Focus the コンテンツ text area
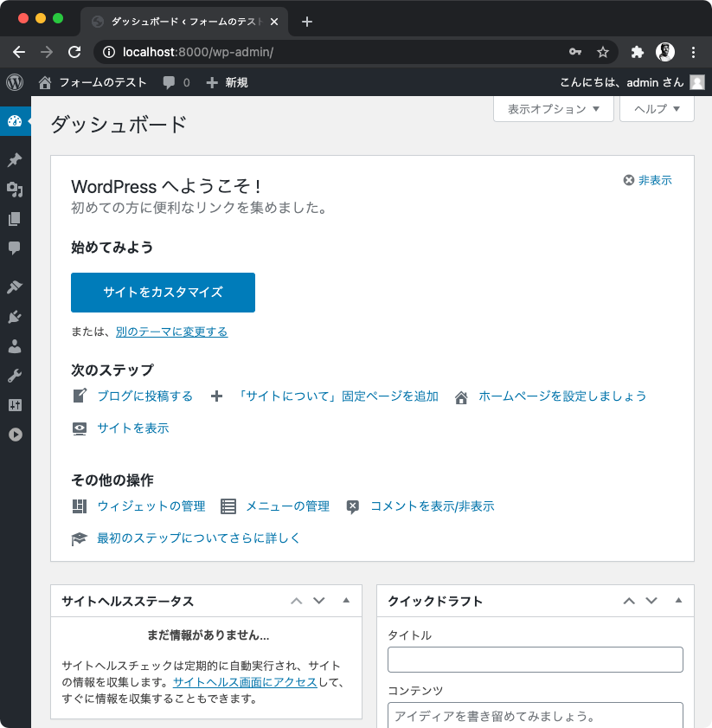Screen dimensions: 712x728 pos(536,716)
